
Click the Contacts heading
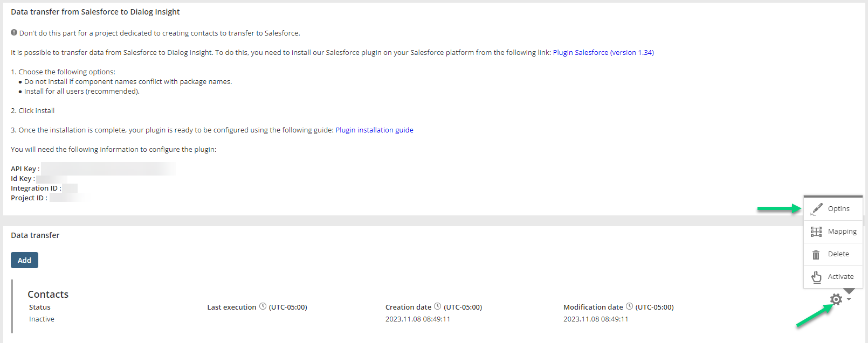48,295
